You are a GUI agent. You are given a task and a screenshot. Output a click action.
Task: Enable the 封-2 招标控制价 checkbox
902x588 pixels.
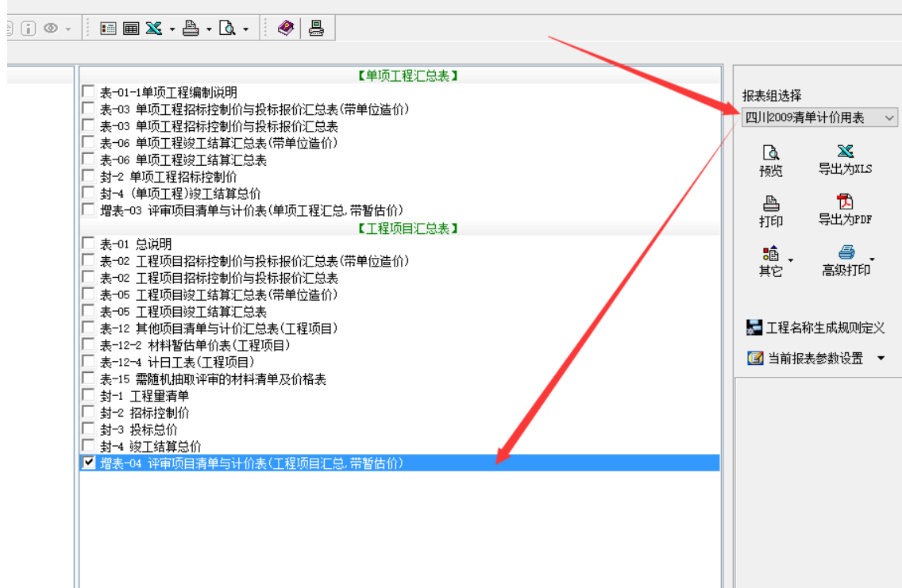click(88, 413)
